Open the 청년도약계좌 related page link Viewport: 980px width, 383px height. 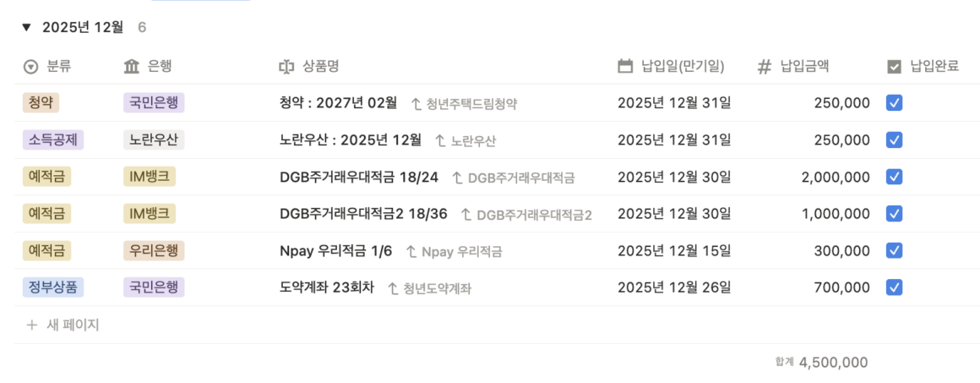(x=437, y=288)
